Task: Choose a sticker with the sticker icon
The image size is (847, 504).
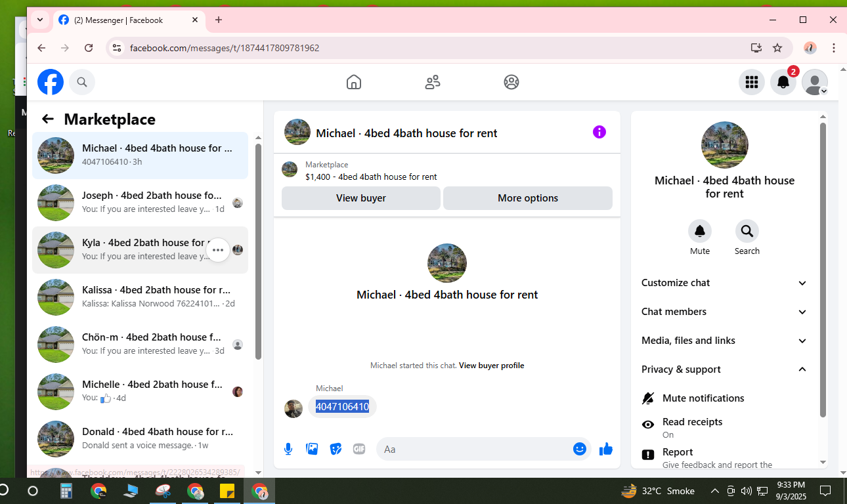Action: (x=336, y=449)
